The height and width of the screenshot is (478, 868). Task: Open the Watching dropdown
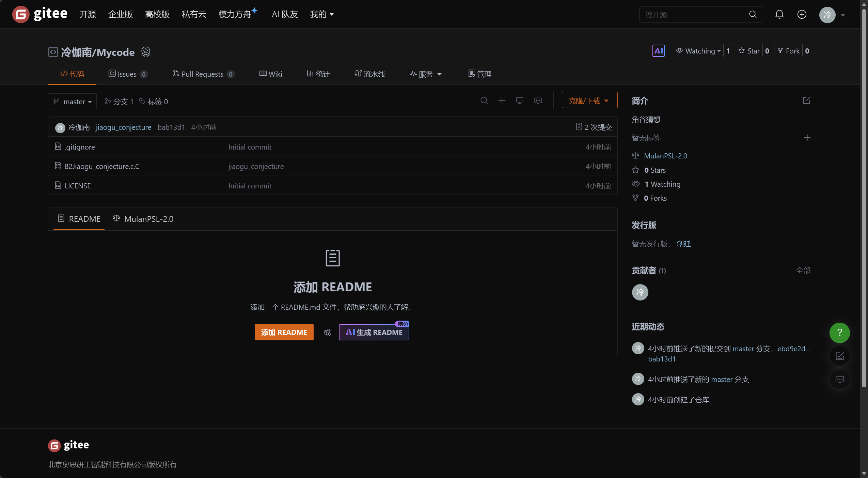tap(698, 51)
